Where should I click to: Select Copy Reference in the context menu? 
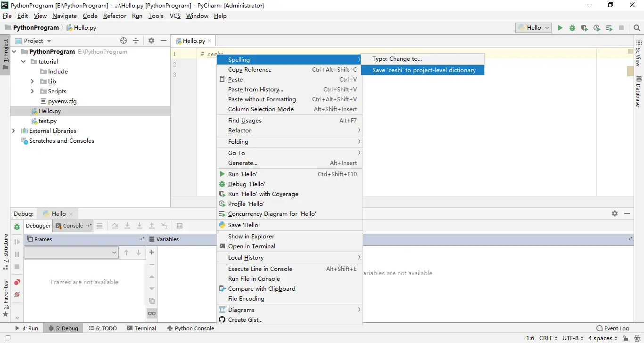289,70
